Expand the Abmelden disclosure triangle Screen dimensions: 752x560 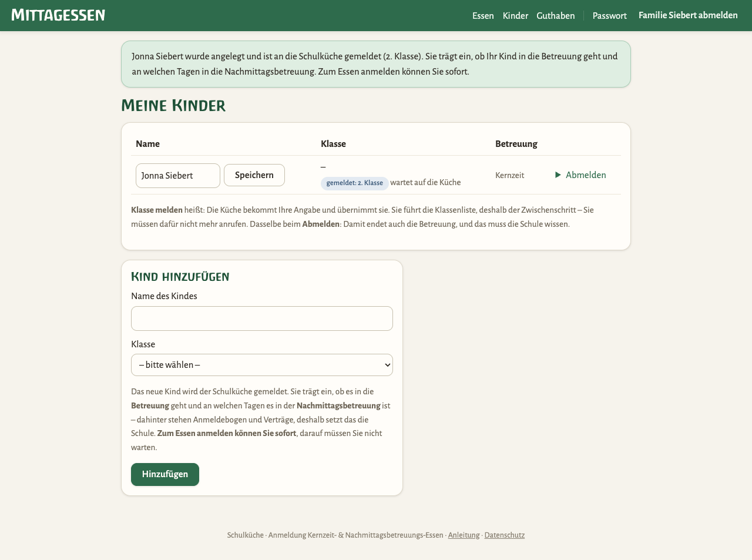(x=558, y=175)
